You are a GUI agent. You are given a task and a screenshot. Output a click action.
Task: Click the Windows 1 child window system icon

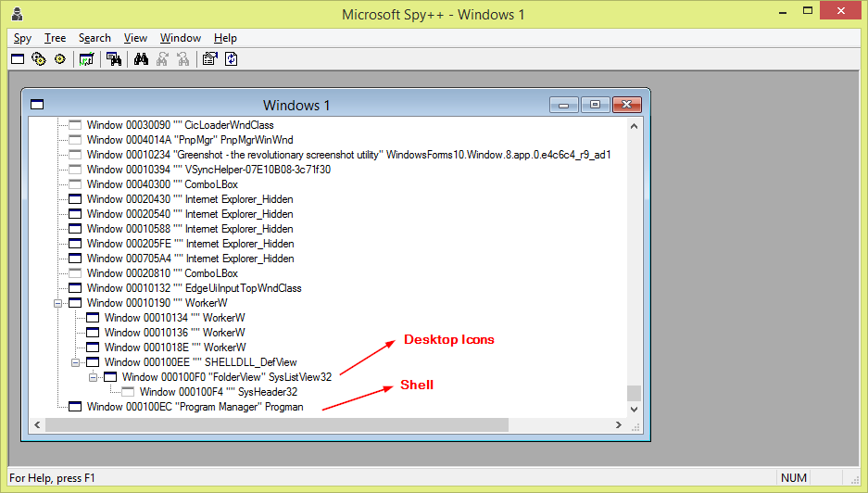pyautogui.click(x=37, y=105)
